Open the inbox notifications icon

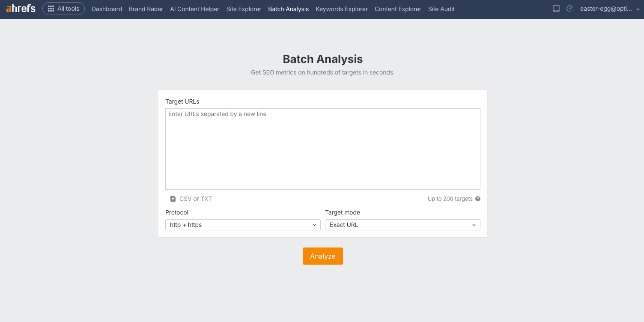556,9
